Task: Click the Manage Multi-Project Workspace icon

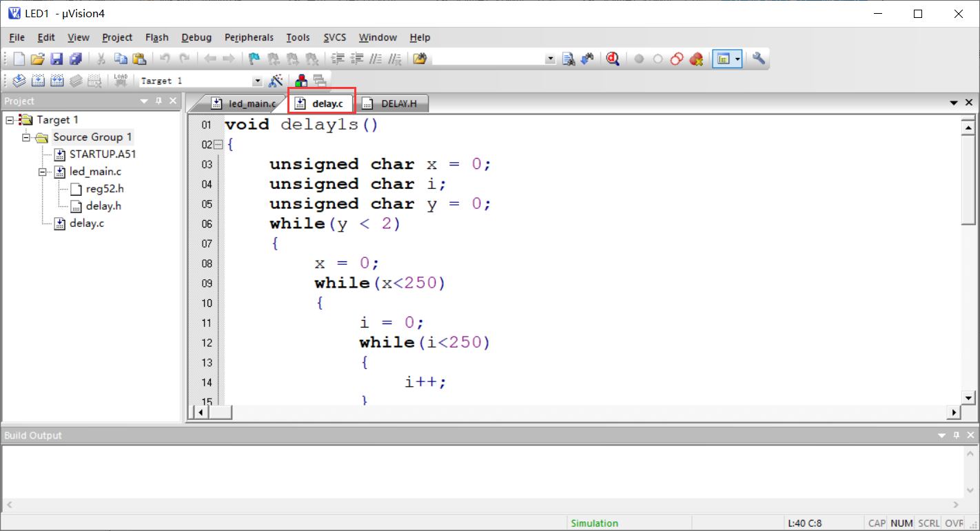Action: (319, 81)
